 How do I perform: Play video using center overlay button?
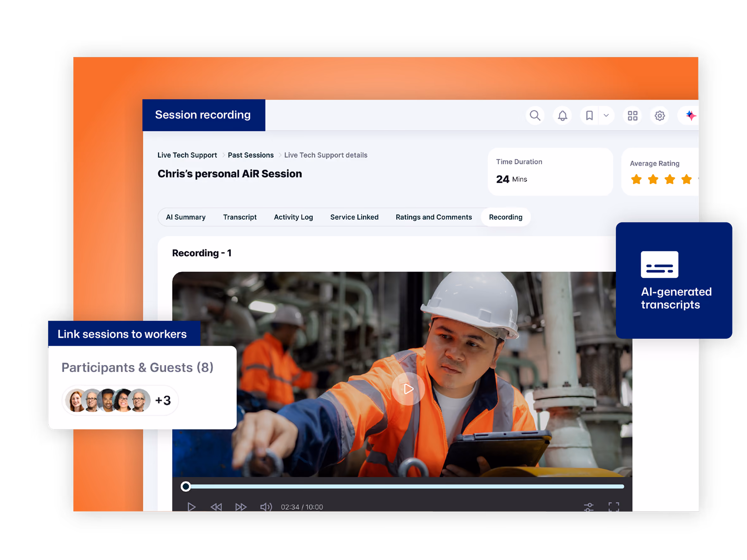(408, 389)
